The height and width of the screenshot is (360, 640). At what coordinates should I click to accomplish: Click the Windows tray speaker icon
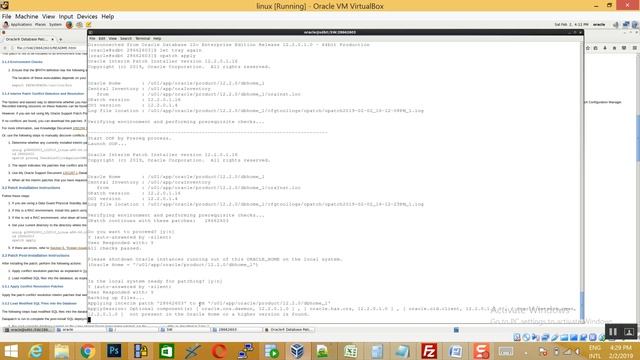578,351
